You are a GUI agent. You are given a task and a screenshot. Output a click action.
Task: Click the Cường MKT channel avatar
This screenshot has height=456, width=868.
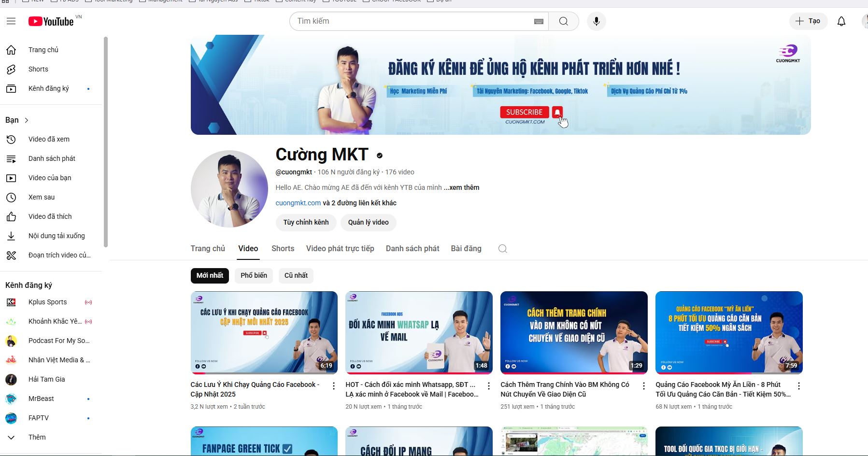[229, 189]
